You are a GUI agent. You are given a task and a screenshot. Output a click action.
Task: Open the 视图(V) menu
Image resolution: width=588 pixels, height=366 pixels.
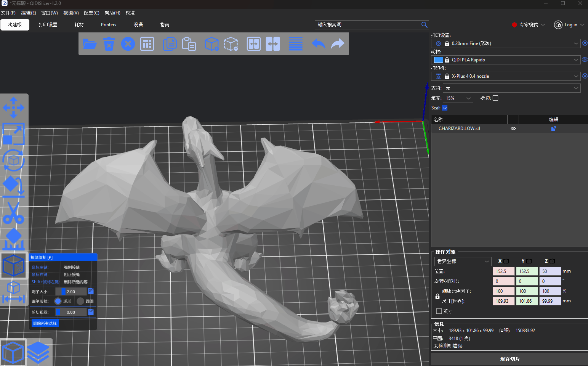(x=71, y=13)
